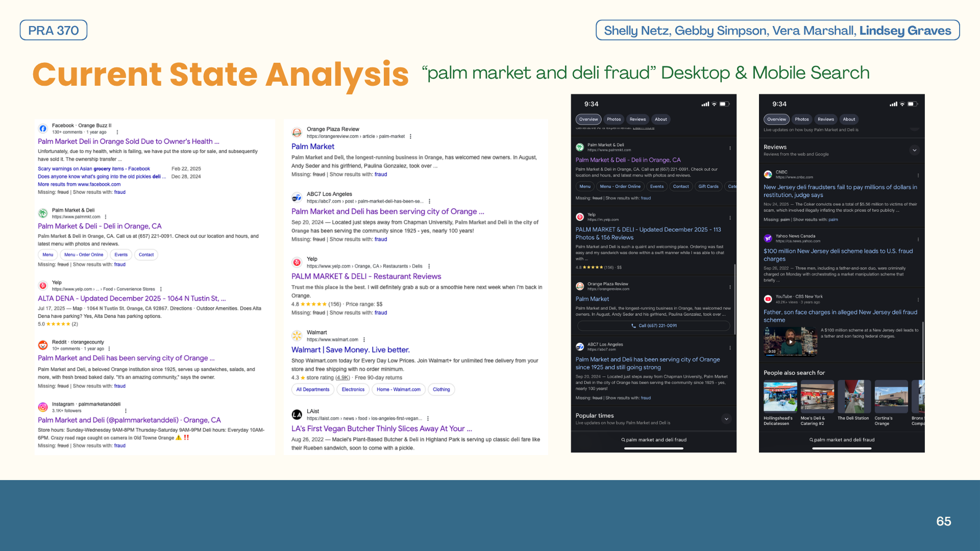Play the YouTube video on New Jersey deli fraud
The image size is (980, 551).
click(x=790, y=341)
